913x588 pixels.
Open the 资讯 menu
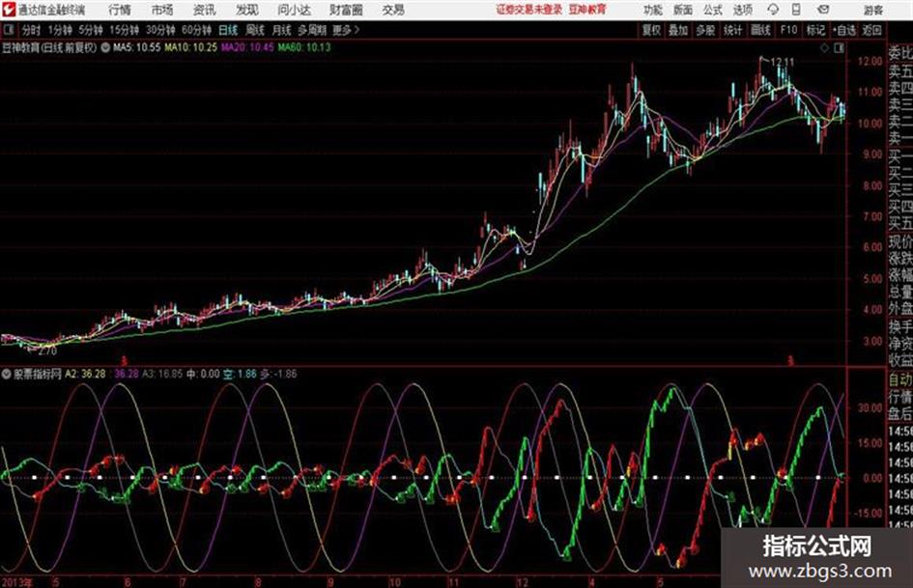205,10
